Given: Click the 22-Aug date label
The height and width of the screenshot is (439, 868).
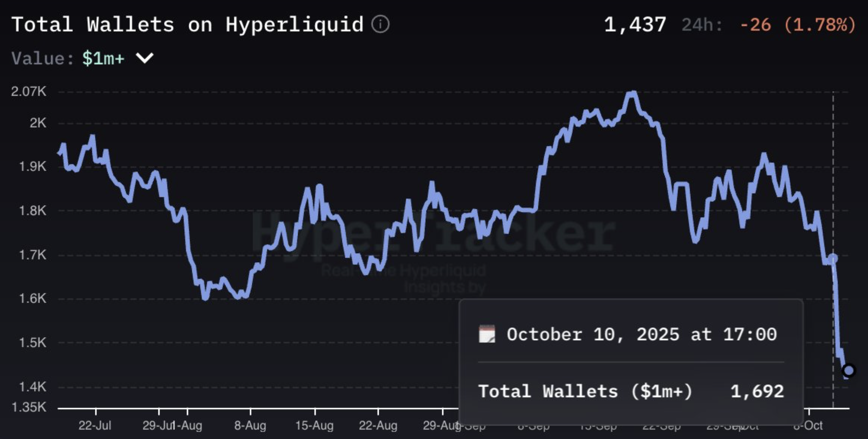Looking at the screenshot, I should click(378, 426).
